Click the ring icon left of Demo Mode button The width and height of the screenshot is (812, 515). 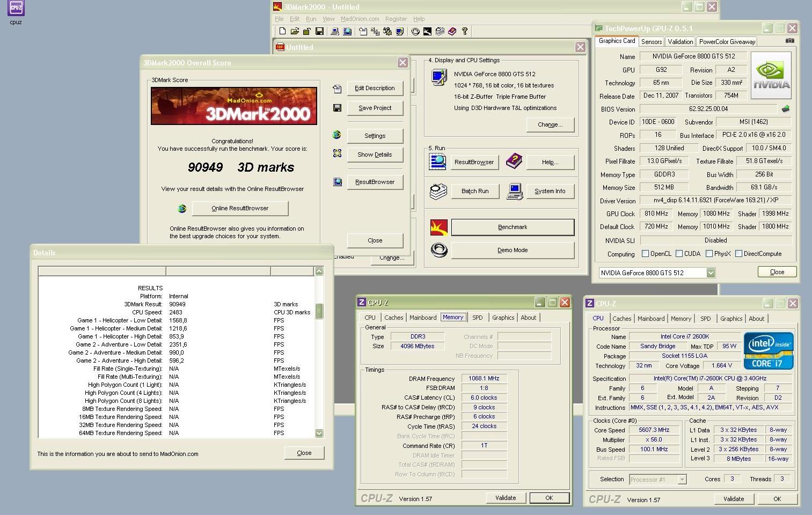pyautogui.click(x=438, y=250)
